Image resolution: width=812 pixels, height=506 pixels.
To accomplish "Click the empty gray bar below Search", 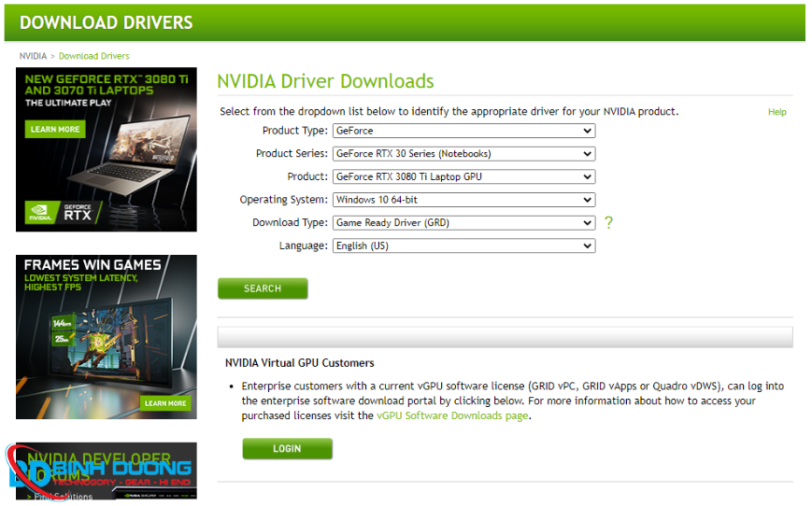I will [505, 337].
